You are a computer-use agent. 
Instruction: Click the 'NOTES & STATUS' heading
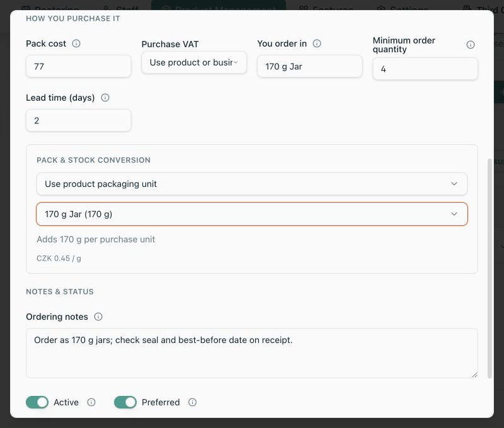coord(60,291)
